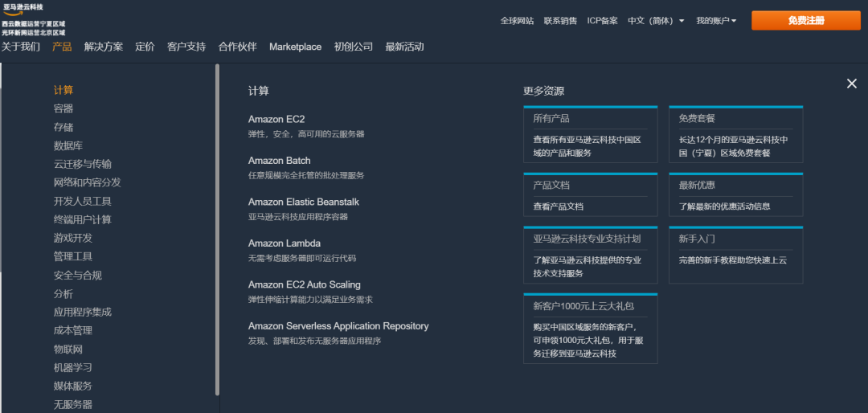Open Amazon Serverless Application Repository link
This screenshot has height=413, width=868.
tap(338, 326)
